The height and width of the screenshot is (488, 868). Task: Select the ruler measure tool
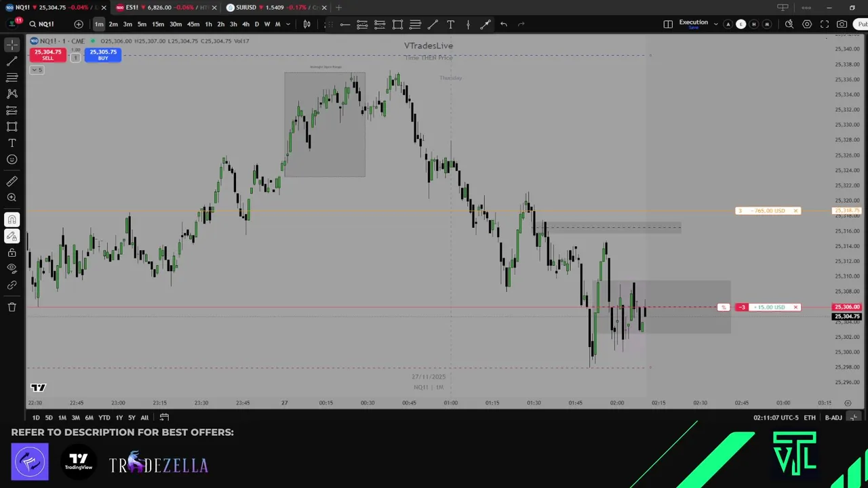coord(12,181)
